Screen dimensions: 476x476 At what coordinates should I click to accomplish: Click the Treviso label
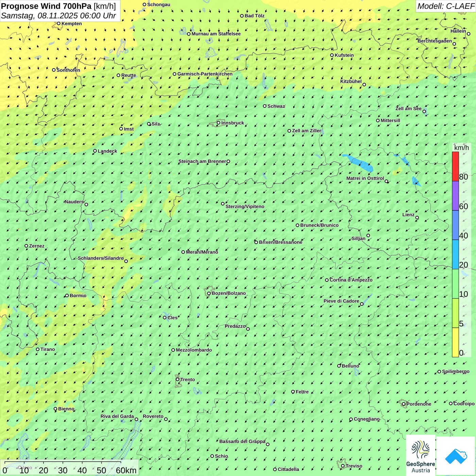354,466
